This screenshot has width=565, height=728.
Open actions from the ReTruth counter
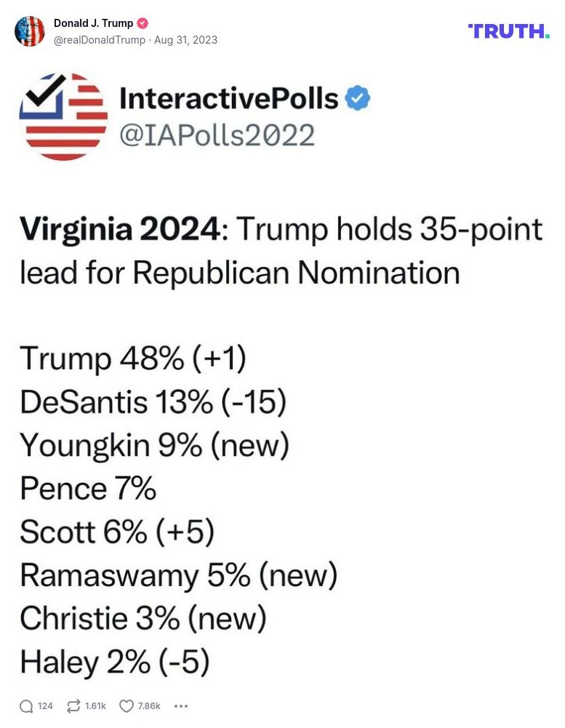coord(95,705)
